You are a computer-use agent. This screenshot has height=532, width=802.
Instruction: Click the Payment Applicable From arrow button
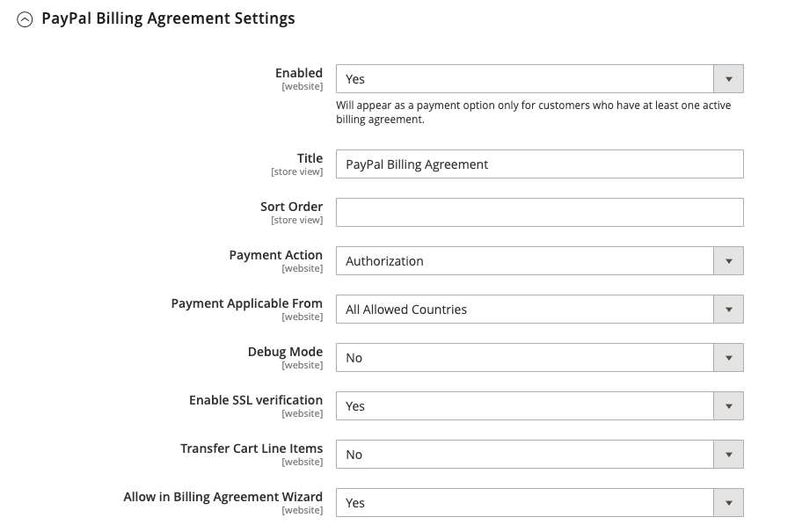point(728,309)
